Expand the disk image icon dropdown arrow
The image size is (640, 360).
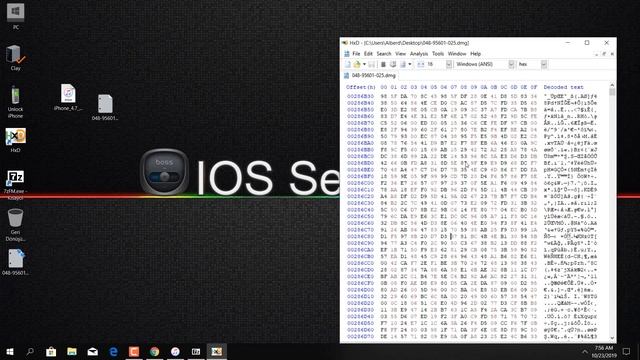pyautogui.click(x=410, y=64)
